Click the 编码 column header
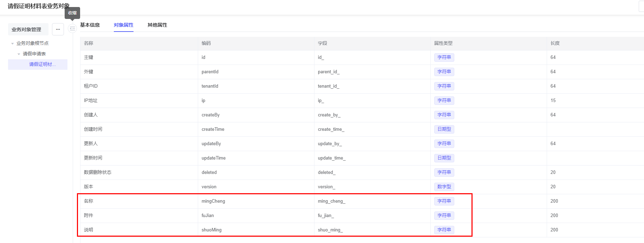 click(x=206, y=43)
